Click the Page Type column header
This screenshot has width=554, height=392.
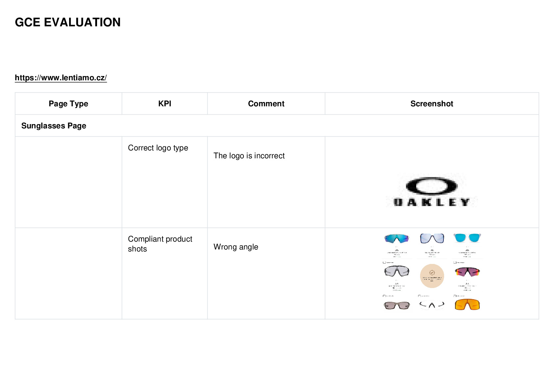[68, 104]
